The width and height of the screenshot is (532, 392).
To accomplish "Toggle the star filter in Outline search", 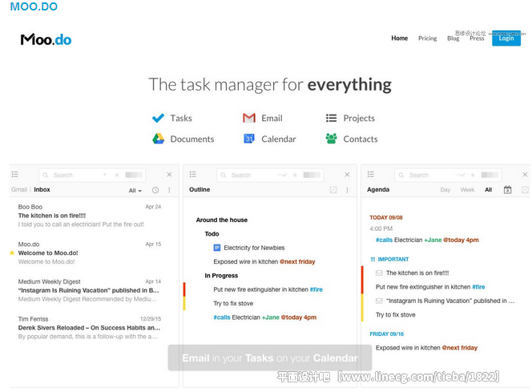I will coord(295,175).
